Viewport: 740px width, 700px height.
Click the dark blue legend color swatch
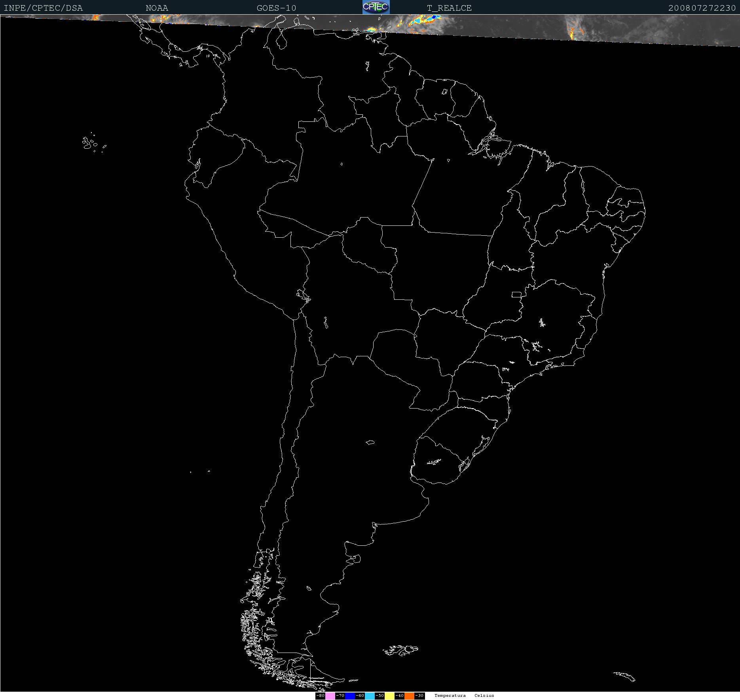350,696
